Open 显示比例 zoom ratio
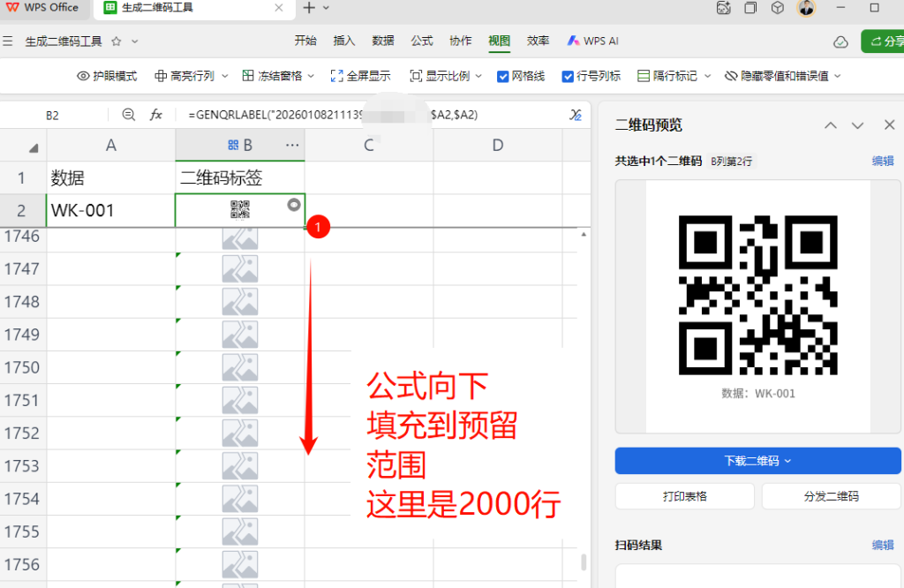The width and height of the screenshot is (904, 588). pyautogui.click(x=440, y=76)
